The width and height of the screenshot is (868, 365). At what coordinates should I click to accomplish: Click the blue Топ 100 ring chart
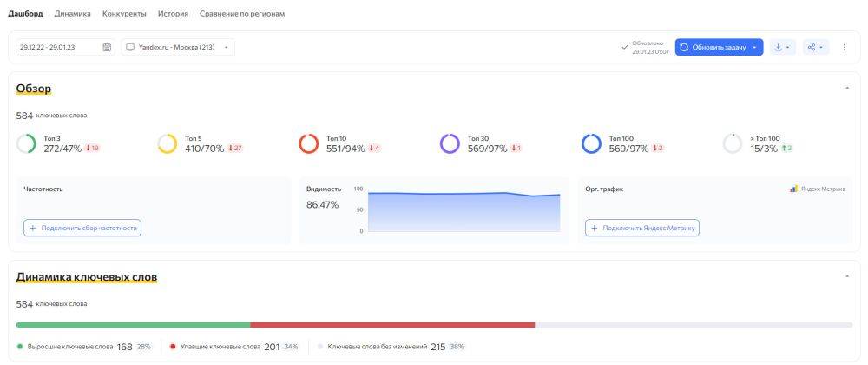click(591, 143)
